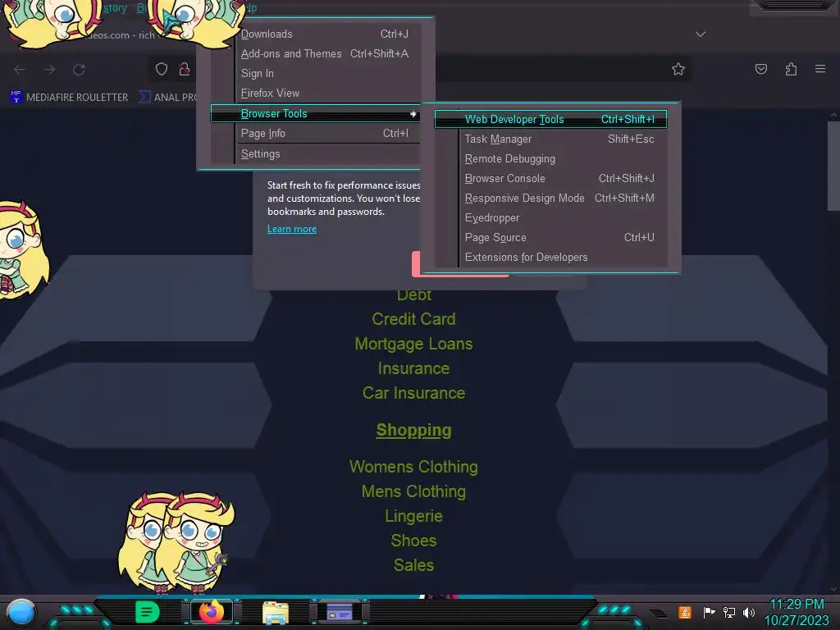Viewport: 840px width, 630px height.
Task: Open the Car Insurance link
Action: (413, 393)
